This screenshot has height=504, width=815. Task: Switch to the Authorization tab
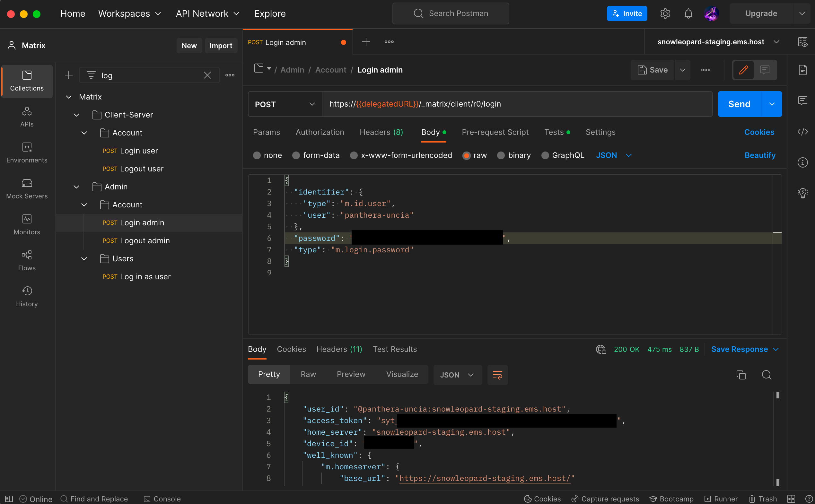coord(320,132)
